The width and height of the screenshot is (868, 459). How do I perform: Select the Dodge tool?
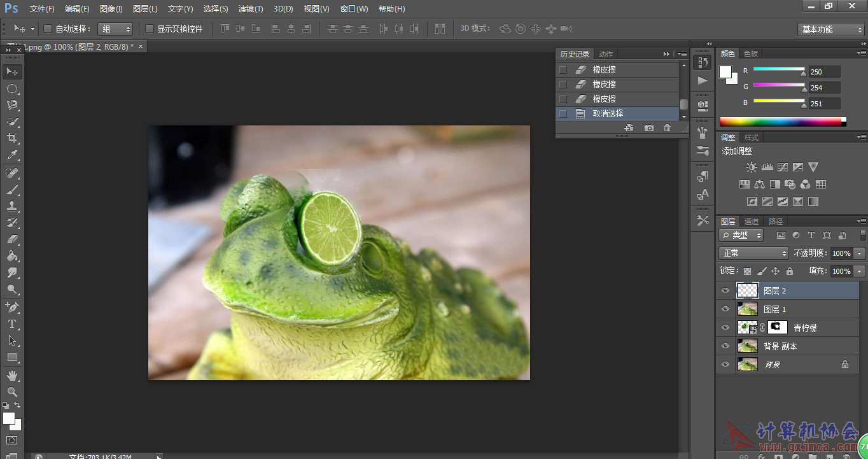click(x=12, y=289)
